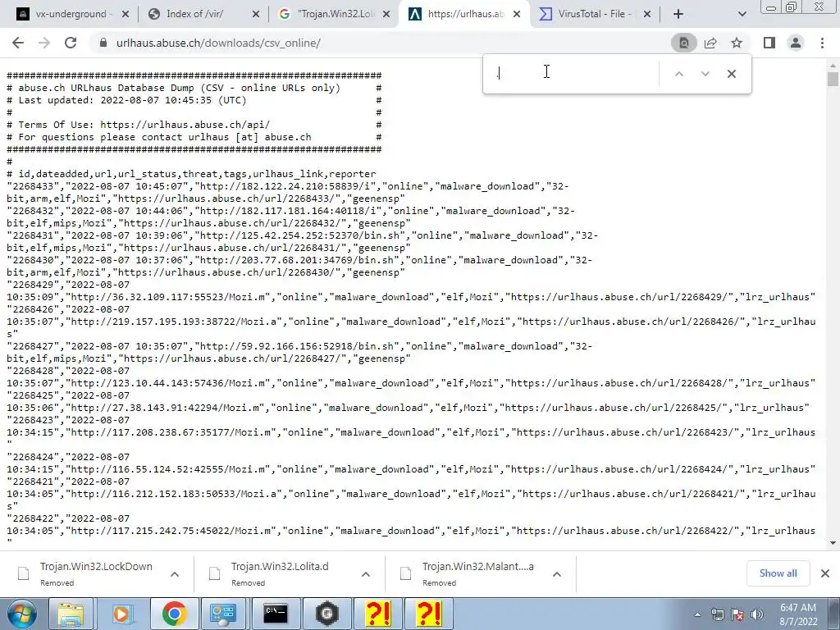Go to next find result
Image resolution: width=840 pixels, height=630 pixels.
coord(705,74)
